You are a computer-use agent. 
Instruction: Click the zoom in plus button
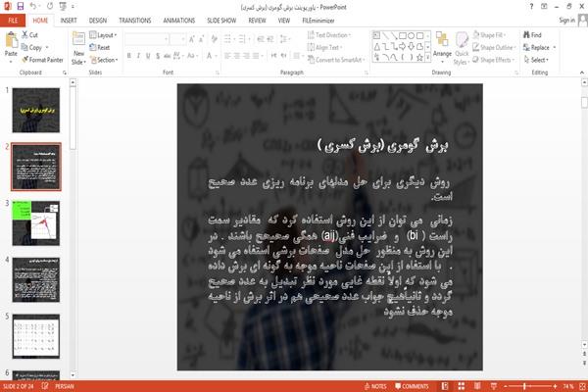(x=555, y=386)
